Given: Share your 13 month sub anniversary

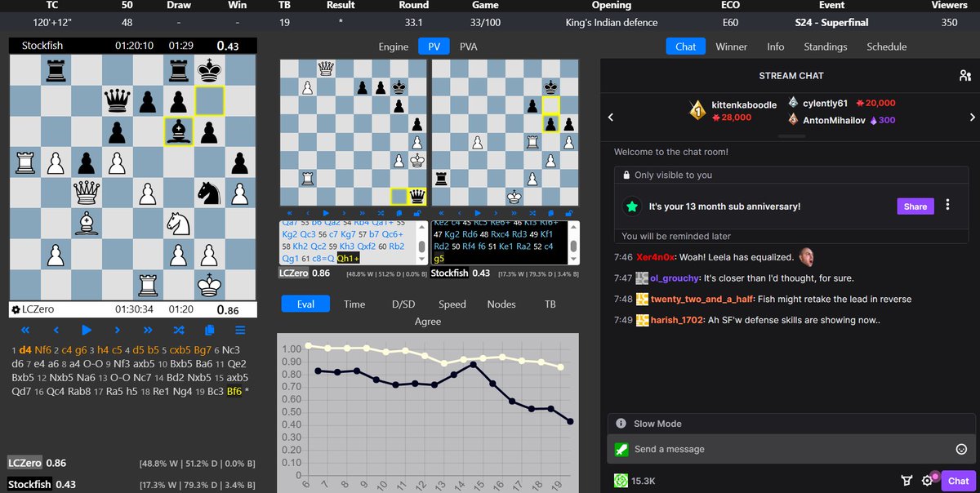Looking at the screenshot, I should click(x=915, y=206).
